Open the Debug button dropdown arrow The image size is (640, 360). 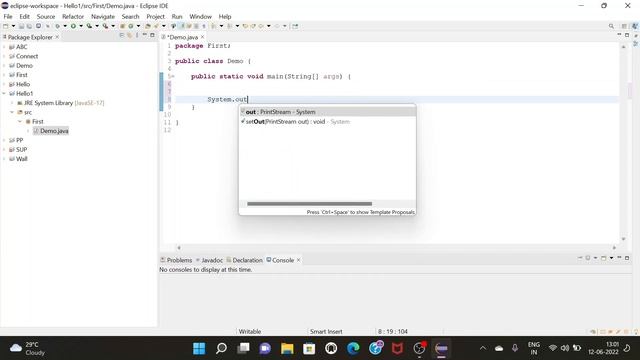65,26
